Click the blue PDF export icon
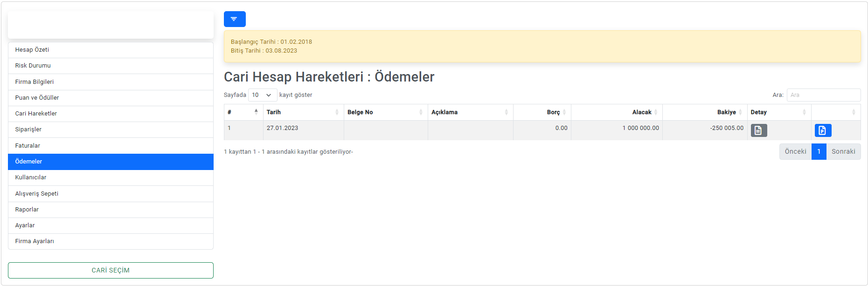Viewport: 868px width, 286px height. click(822, 130)
